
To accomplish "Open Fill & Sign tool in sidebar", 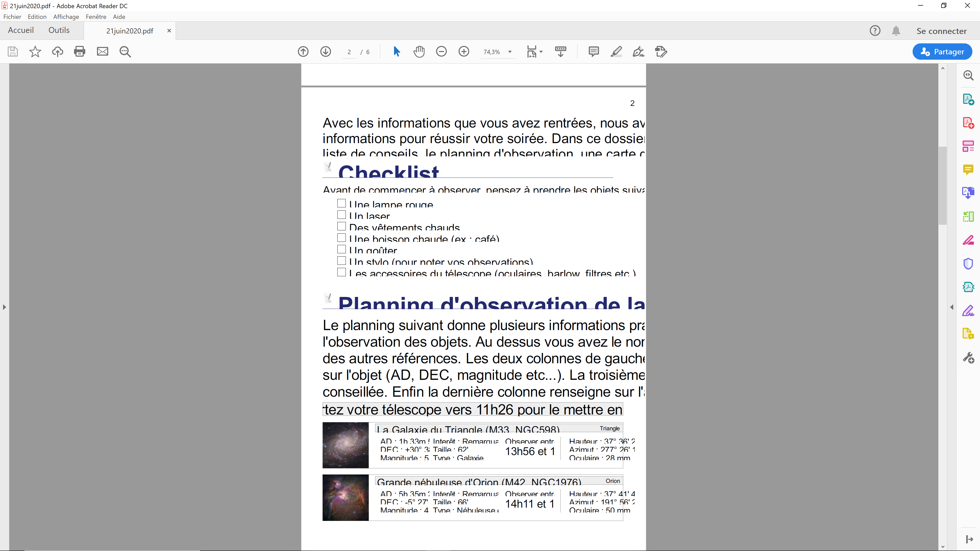I will (x=968, y=311).
